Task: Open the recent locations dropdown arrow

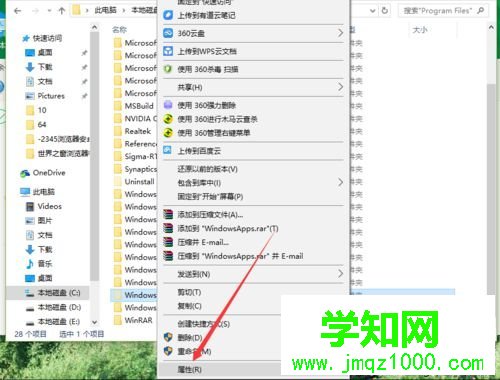Action: [49, 11]
